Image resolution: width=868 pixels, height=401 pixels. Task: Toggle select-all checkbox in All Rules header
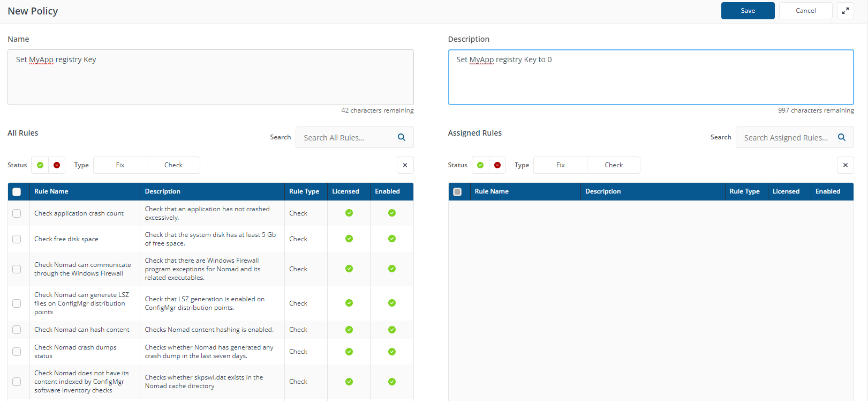pyautogui.click(x=17, y=192)
